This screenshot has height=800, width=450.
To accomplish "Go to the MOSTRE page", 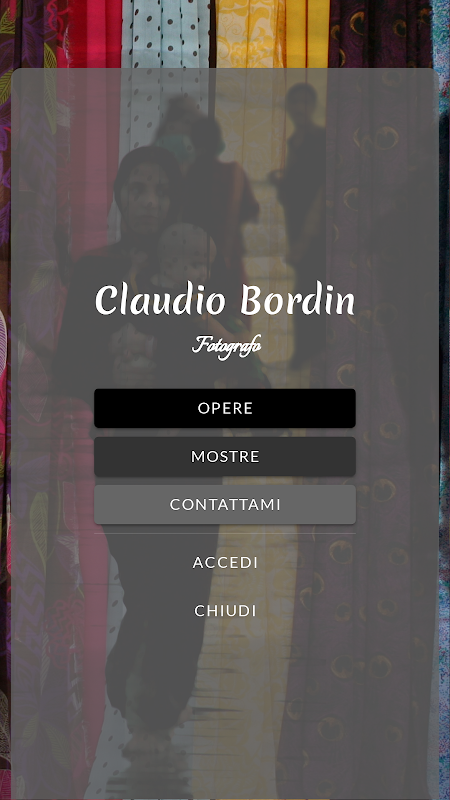I will [224, 456].
